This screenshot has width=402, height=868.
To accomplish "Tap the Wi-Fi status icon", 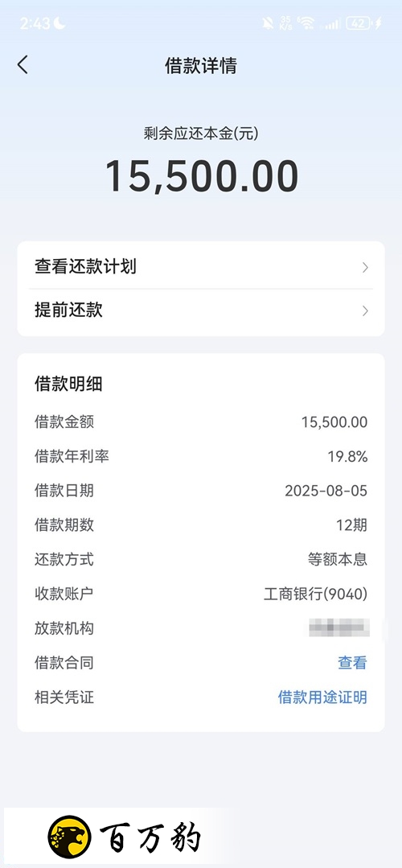I will (x=306, y=23).
